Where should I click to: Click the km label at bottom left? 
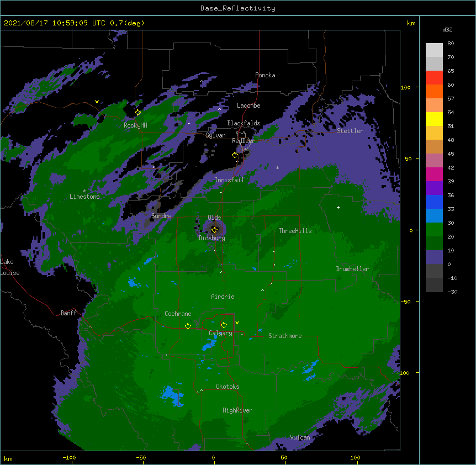click(8, 459)
